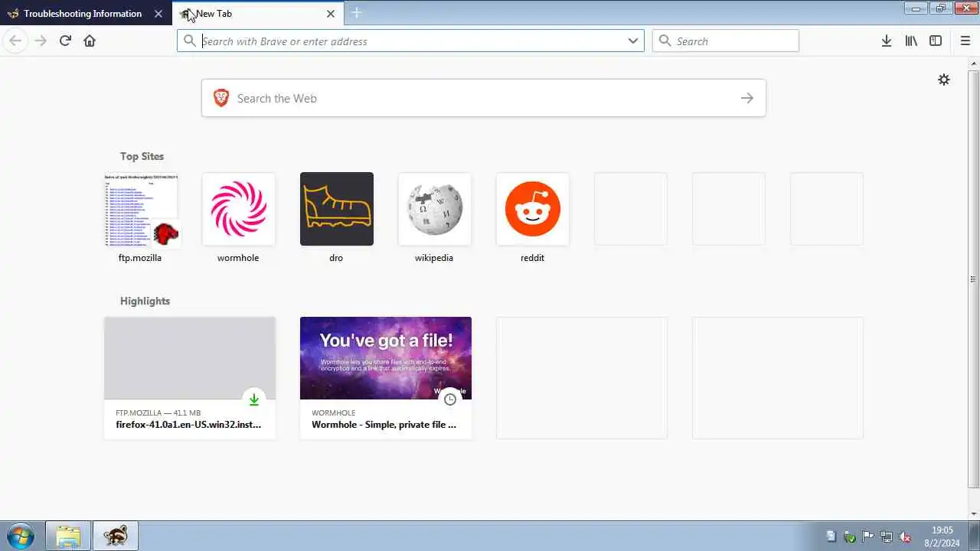
Task: Open the home page icon
Action: tap(90, 41)
